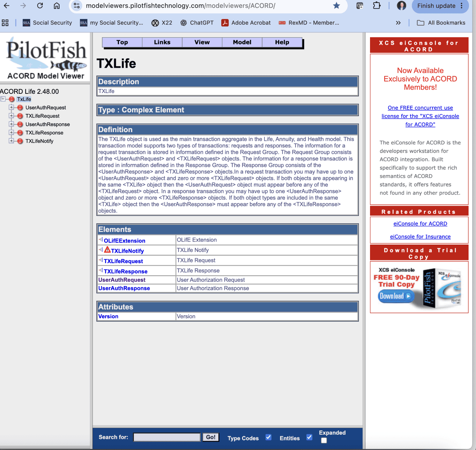Expand the UserAuthResponse tree node
The height and width of the screenshot is (450, 476).
pos(11,124)
